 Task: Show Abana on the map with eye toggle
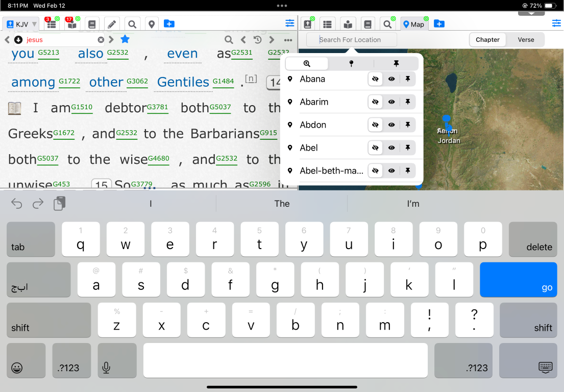(x=391, y=79)
